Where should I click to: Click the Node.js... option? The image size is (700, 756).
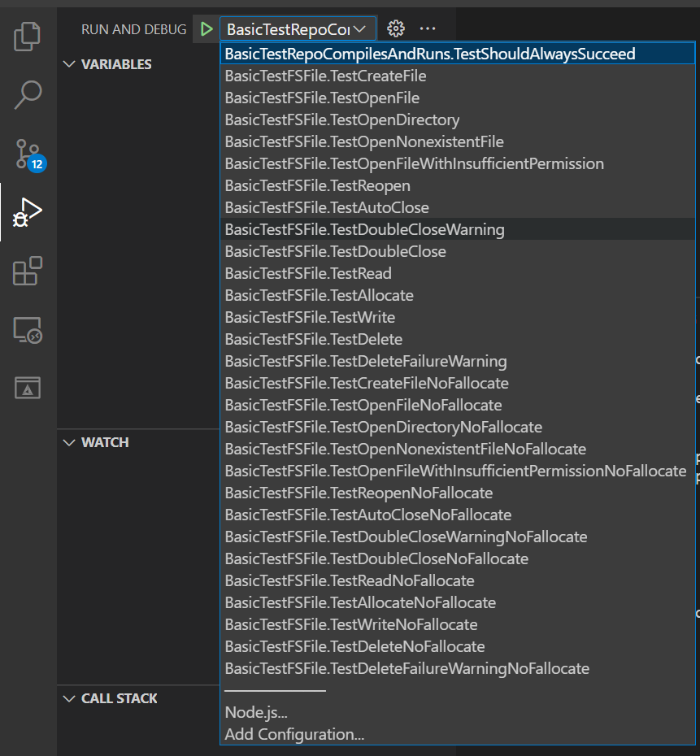(x=256, y=712)
